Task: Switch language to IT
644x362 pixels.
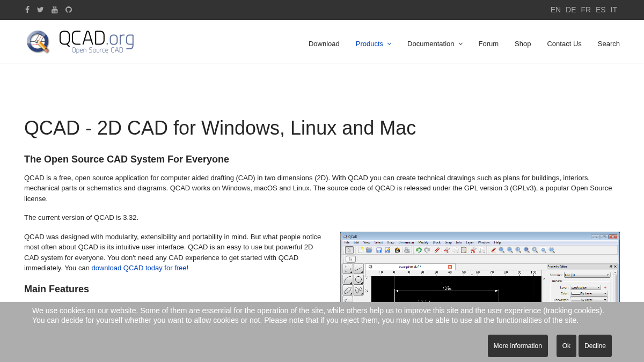Action: point(613,10)
